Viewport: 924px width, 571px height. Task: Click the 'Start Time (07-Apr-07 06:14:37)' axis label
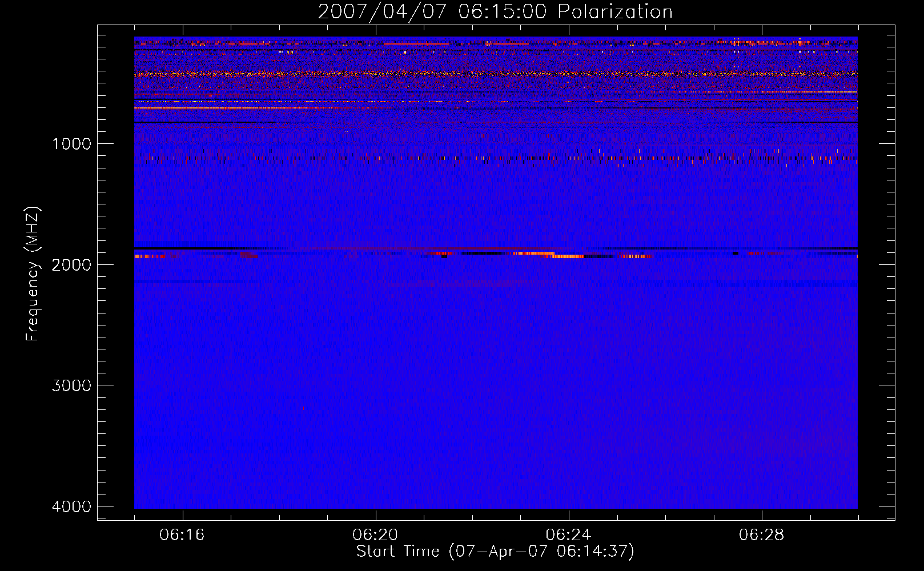[x=495, y=552]
